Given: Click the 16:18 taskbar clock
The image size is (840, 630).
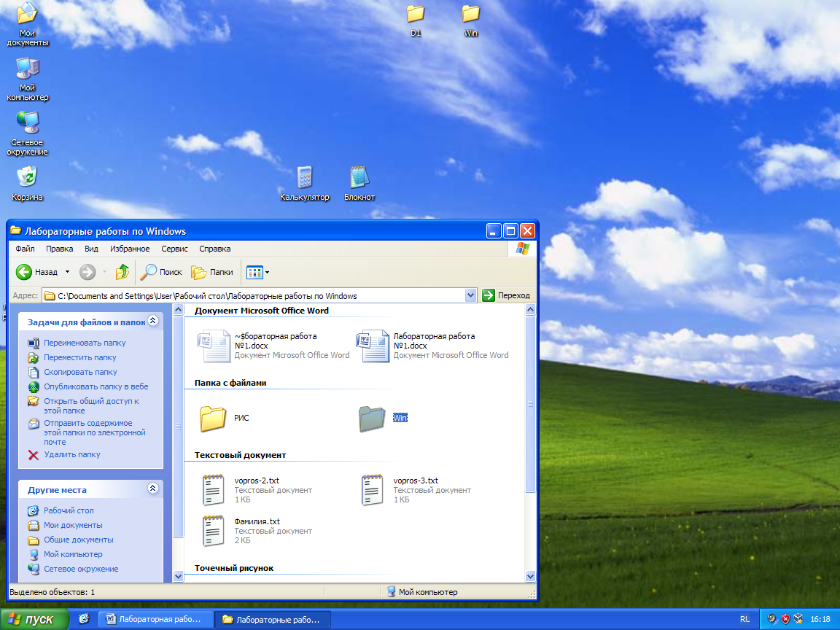Looking at the screenshot, I should point(820,619).
